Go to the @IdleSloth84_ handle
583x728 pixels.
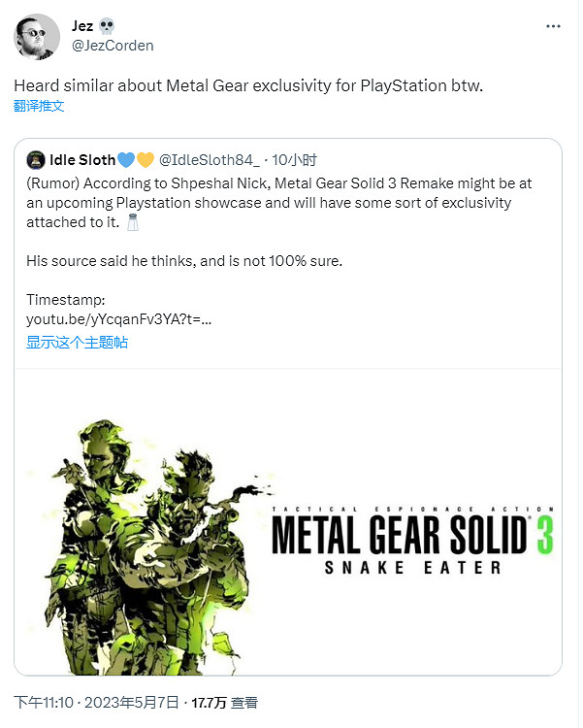click(x=211, y=159)
